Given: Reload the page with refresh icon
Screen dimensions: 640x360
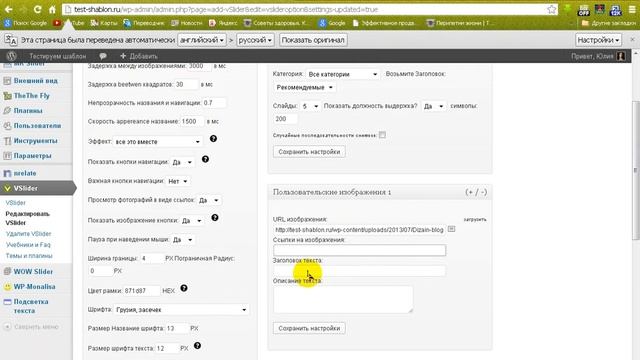Looking at the screenshot, I should 37,9.
